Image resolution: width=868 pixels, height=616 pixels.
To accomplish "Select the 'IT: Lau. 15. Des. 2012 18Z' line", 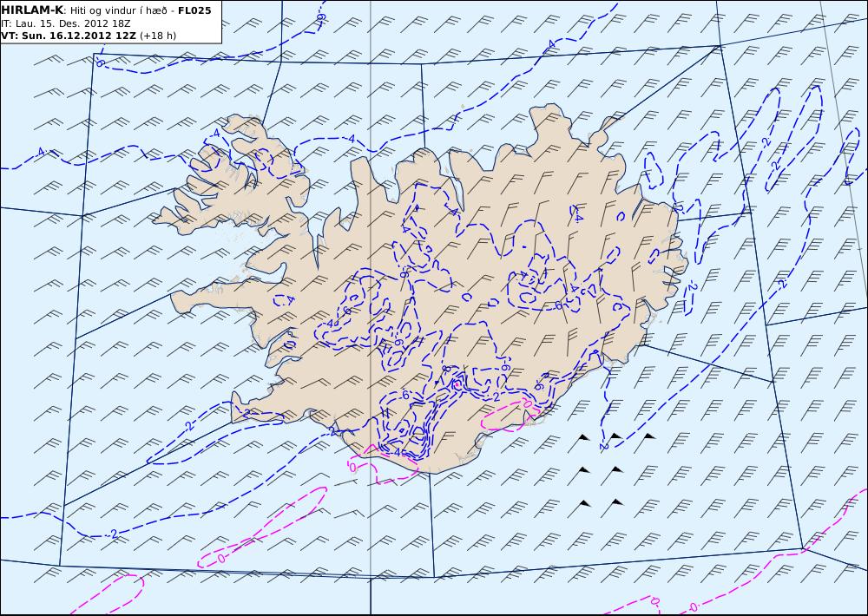I will 66,23.
